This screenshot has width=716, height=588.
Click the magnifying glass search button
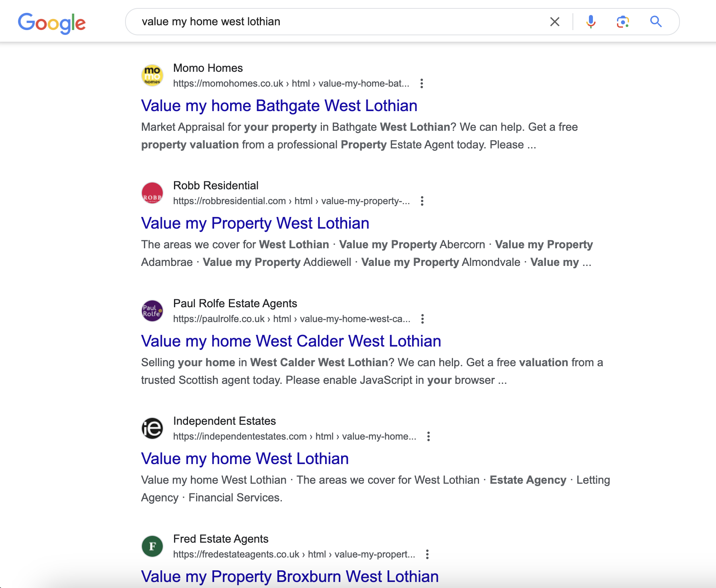tap(655, 22)
